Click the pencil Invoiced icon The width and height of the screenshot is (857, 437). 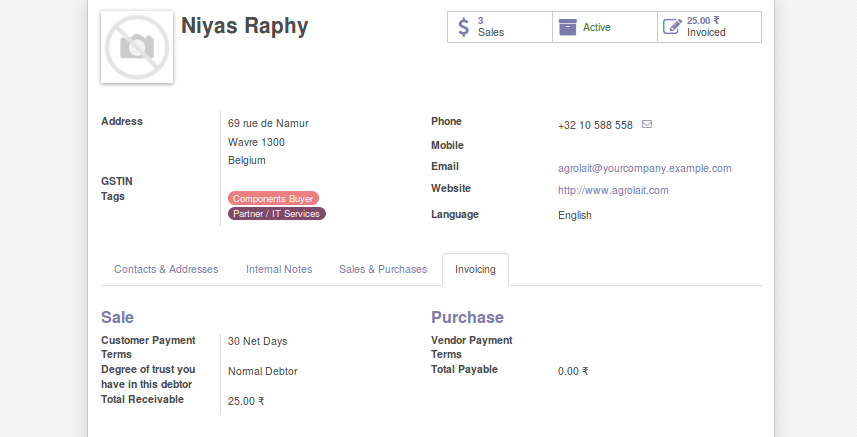(x=672, y=26)
